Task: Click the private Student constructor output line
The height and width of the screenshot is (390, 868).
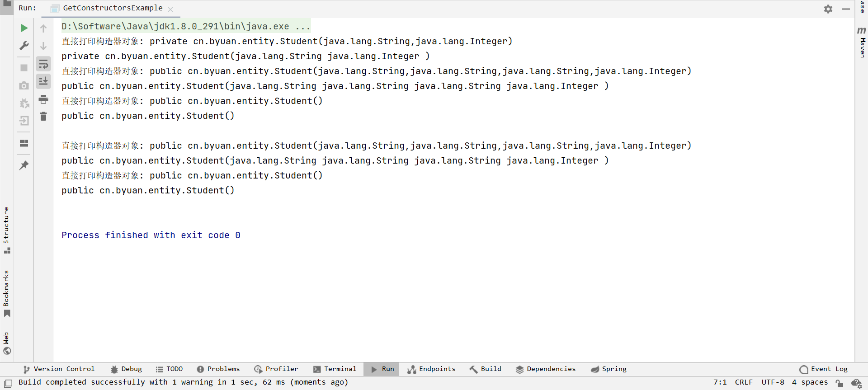Action: coord(245,56)
